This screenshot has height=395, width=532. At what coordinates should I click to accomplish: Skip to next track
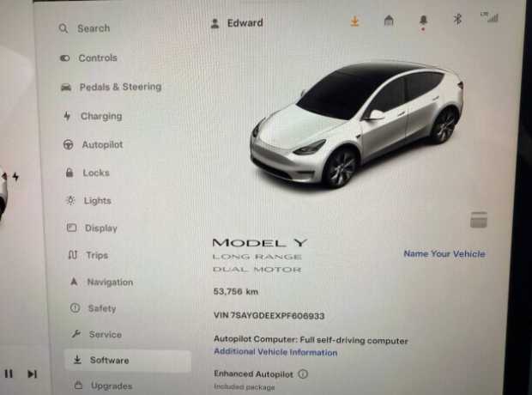32,374
